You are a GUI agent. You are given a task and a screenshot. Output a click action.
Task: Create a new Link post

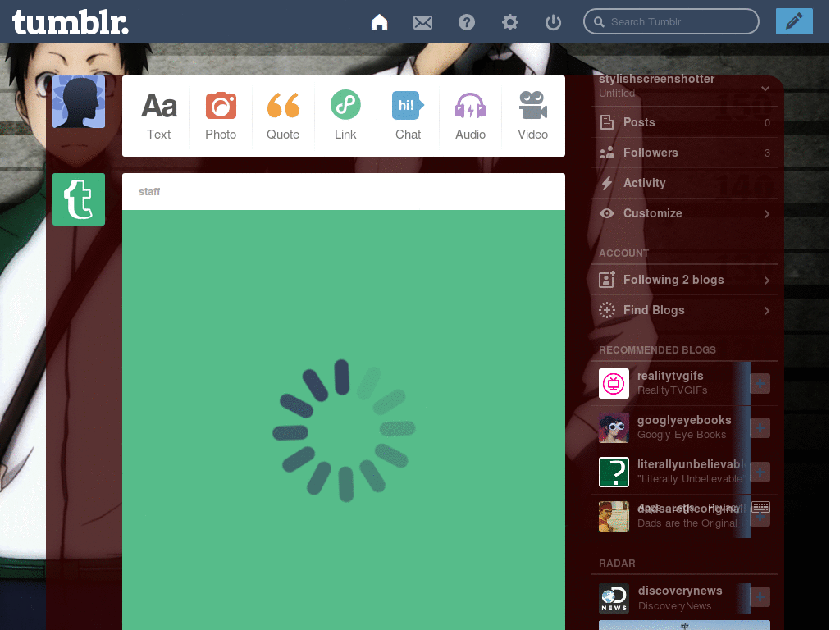(x=345, y=116)
